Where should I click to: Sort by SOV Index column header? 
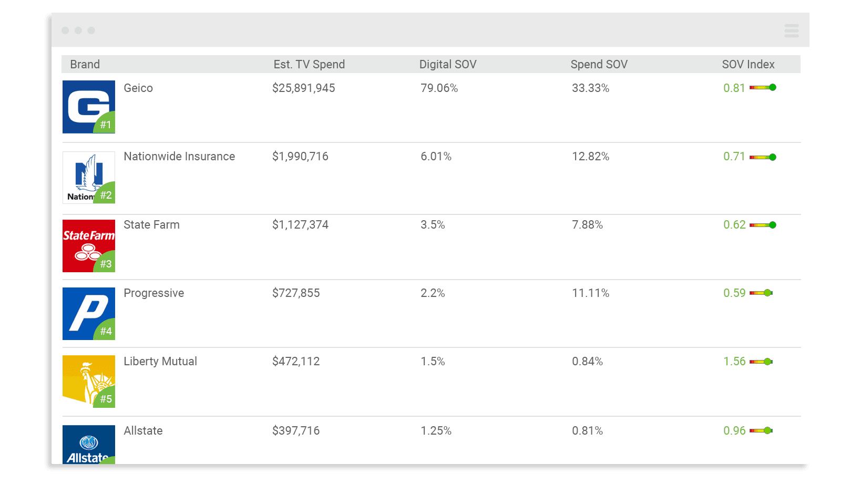click(x=748, y=64)
